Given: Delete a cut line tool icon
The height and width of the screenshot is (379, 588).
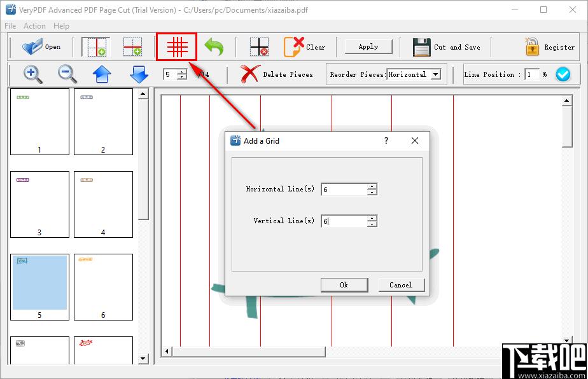Looking at the screenshot, I should [x=259, y=47].
